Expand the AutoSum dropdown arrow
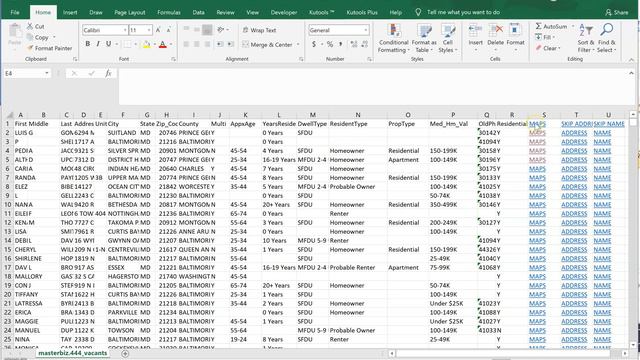 pyautogui.click(x=572, y=26)
